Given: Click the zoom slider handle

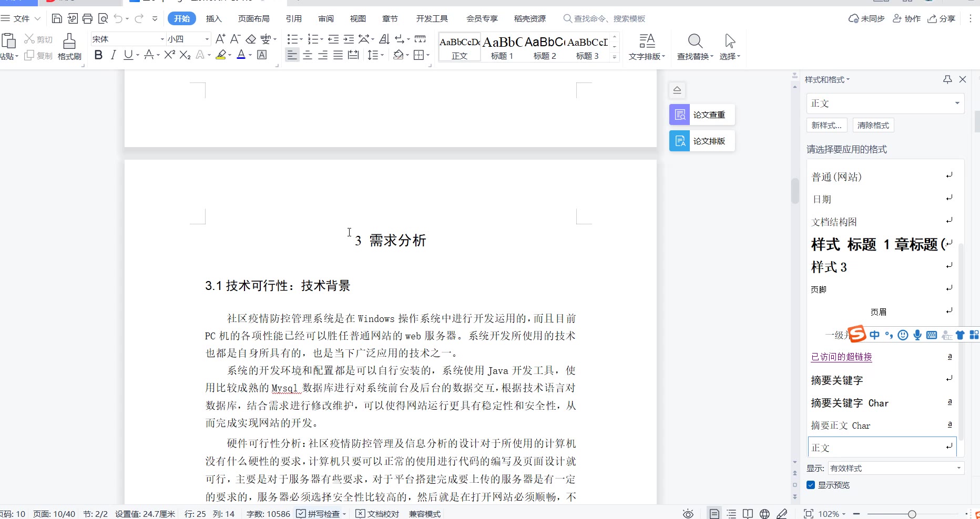Looking at the screenshot, I should (x=912, y=514).
